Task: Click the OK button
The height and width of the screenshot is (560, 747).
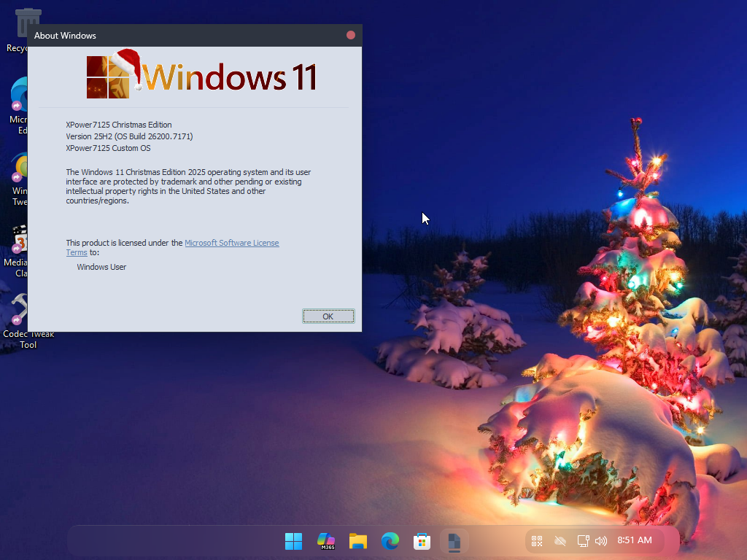Action: 328,316
